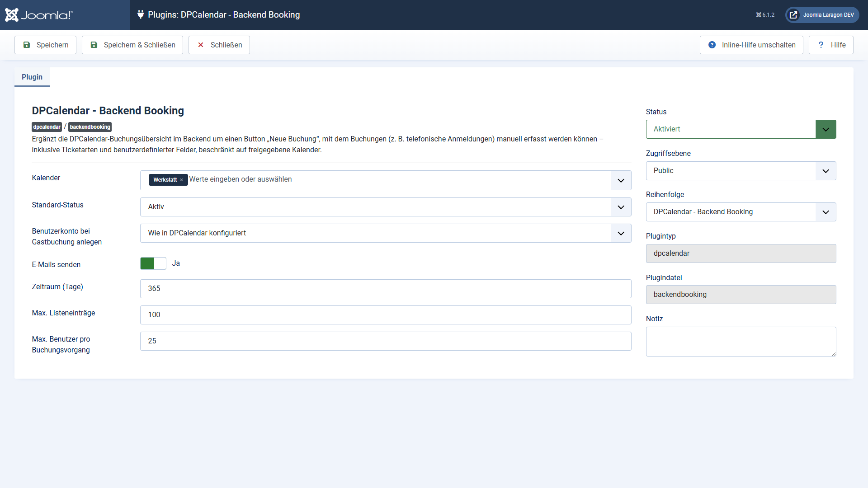Viewport: 868px width, 488px height.
Task: Click the Zeitraum (Tage) field
Action: 386,289
